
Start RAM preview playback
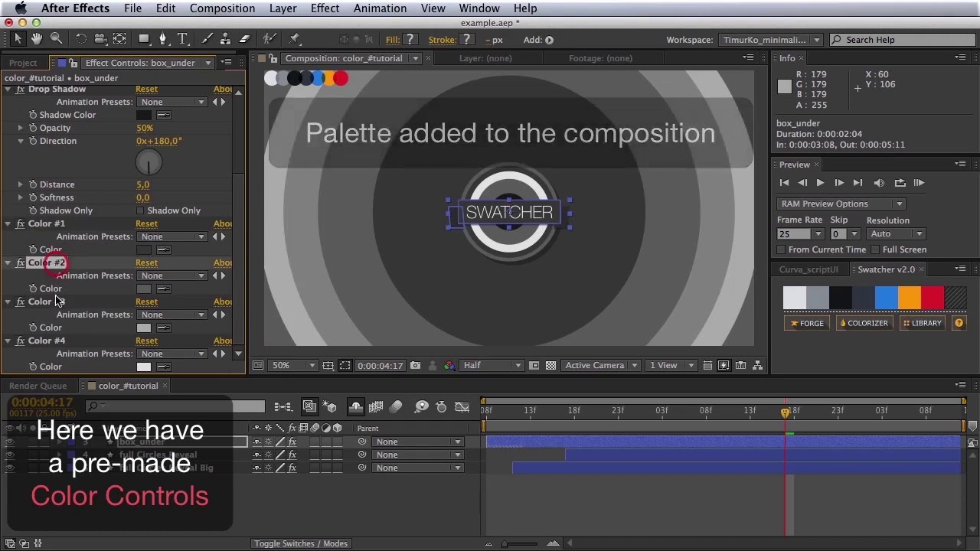(919, 183)
